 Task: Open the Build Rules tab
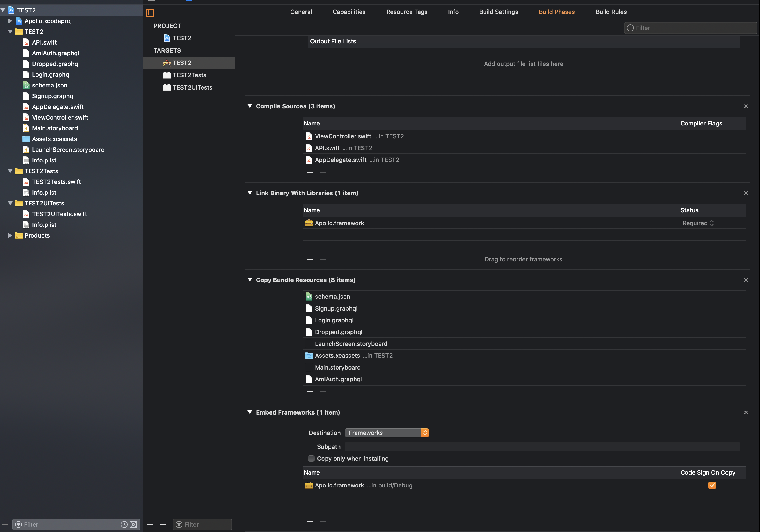point(611,12)
